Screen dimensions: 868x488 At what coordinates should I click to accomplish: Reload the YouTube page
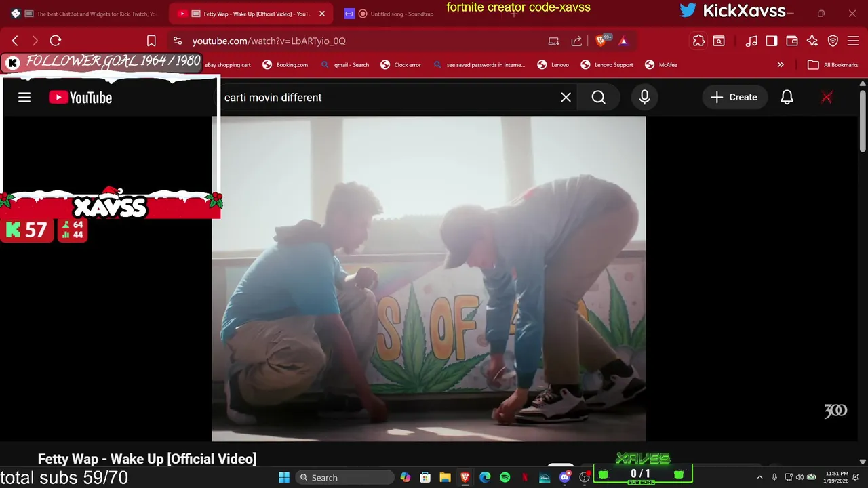pyautogui.click(x=56, y=41)
